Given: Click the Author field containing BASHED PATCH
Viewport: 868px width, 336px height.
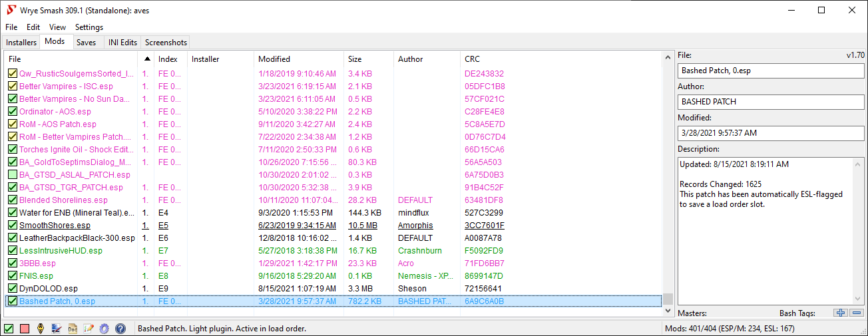Looking at the screenshot, I should coord(770,102).
